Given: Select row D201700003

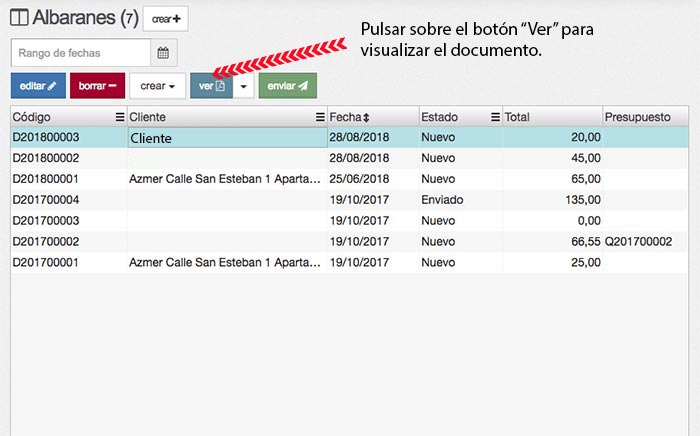Looking at the screenshot, I should tap(349, 220).
